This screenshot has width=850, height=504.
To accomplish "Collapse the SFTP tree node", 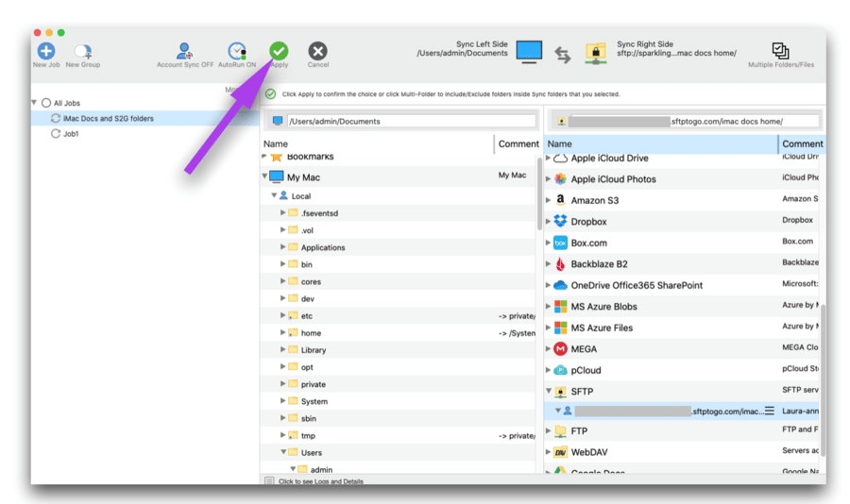I will pos(548,391).
